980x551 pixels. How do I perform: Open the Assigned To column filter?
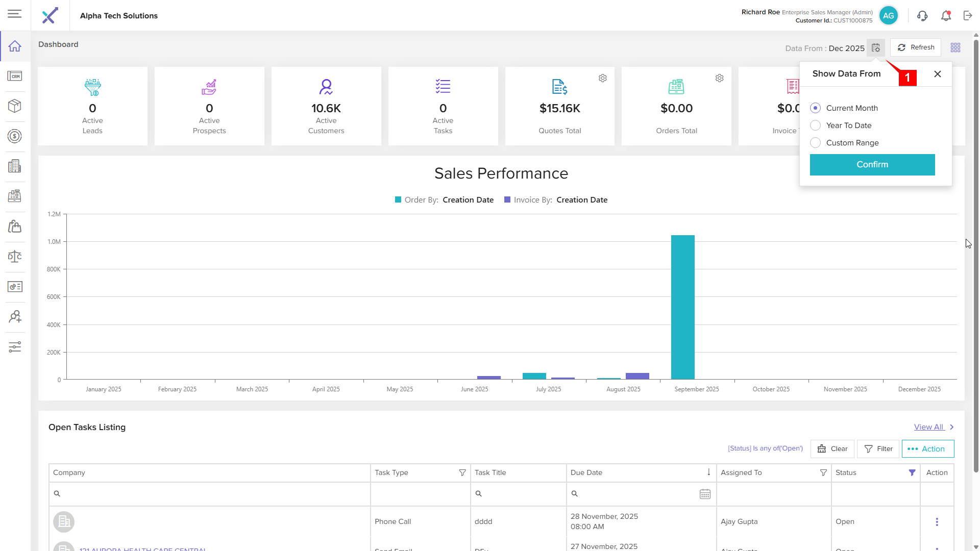click(823, 473)
